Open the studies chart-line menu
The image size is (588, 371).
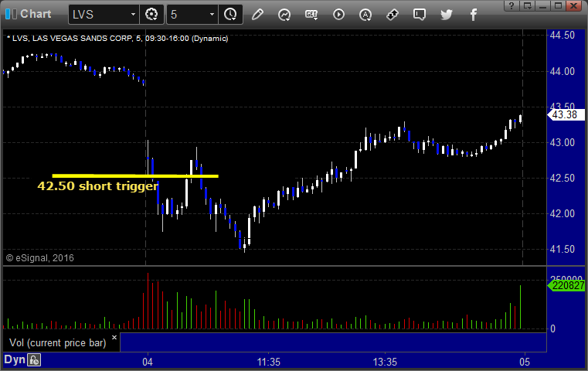284,15
